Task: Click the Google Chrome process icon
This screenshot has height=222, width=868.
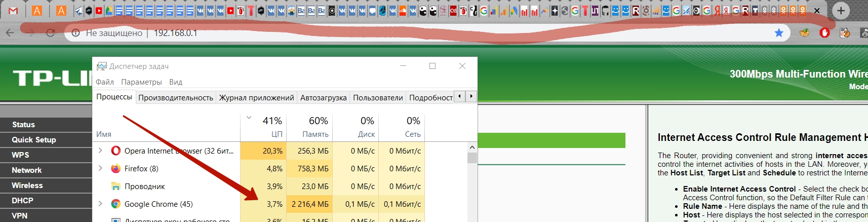Action: [x=116, y=204]
